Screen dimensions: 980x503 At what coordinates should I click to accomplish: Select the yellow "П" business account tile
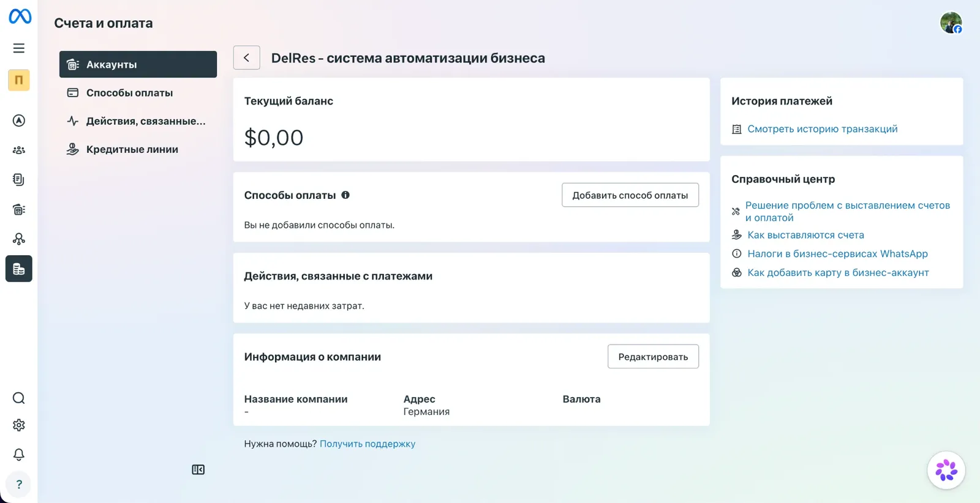[x=19, y=80]
